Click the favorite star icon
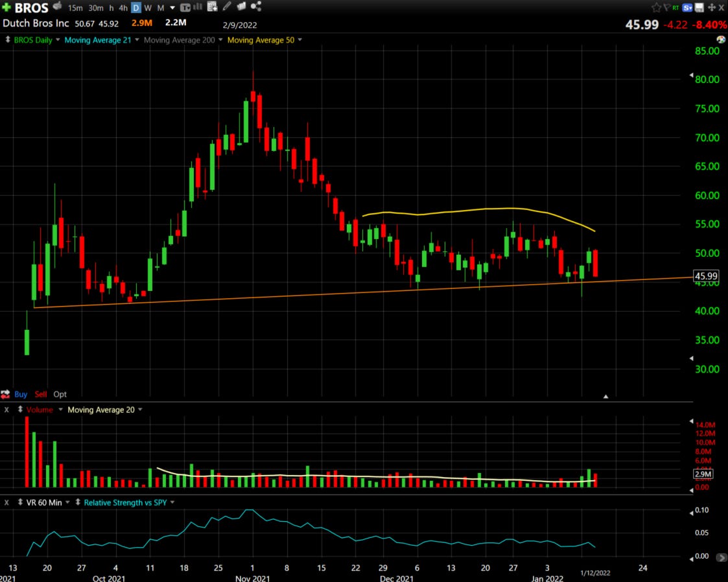Image resolution: width=728 pixels, height=582 pixels. click(656, 7)
